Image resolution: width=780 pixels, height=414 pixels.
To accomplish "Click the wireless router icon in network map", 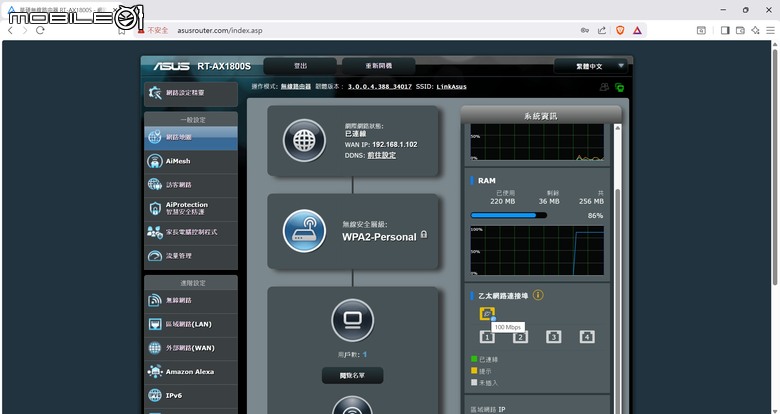I will point(304,231).
